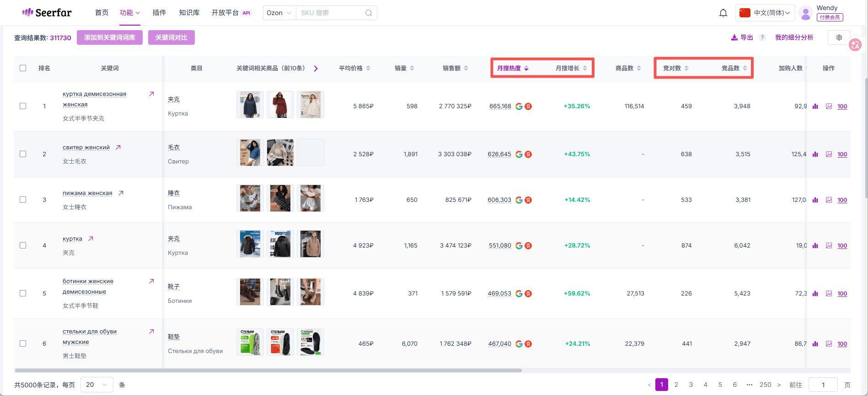The width and height of the screenshot is (868, 396).
Task: Click 添加到关键词词库 button
Action: tap(110, 37)
